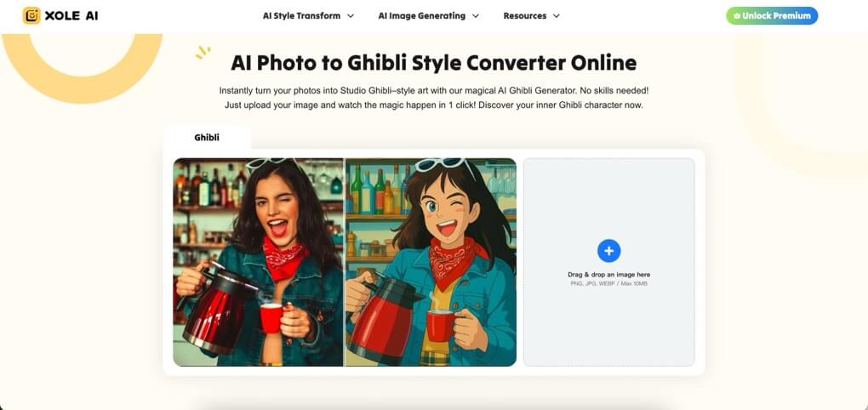Click the description paragraph starting with Instantly
The height and width of the screenshot is (410, 868).
tap(433, 97)
